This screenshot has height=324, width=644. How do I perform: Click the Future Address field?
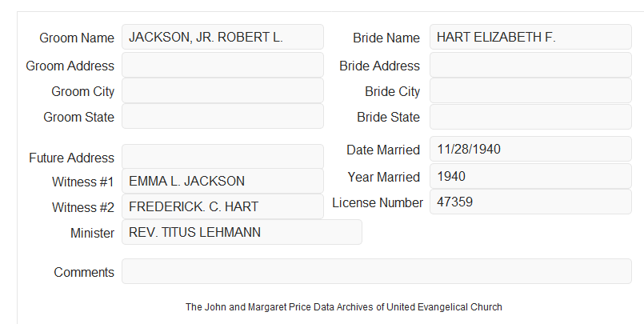222,157
